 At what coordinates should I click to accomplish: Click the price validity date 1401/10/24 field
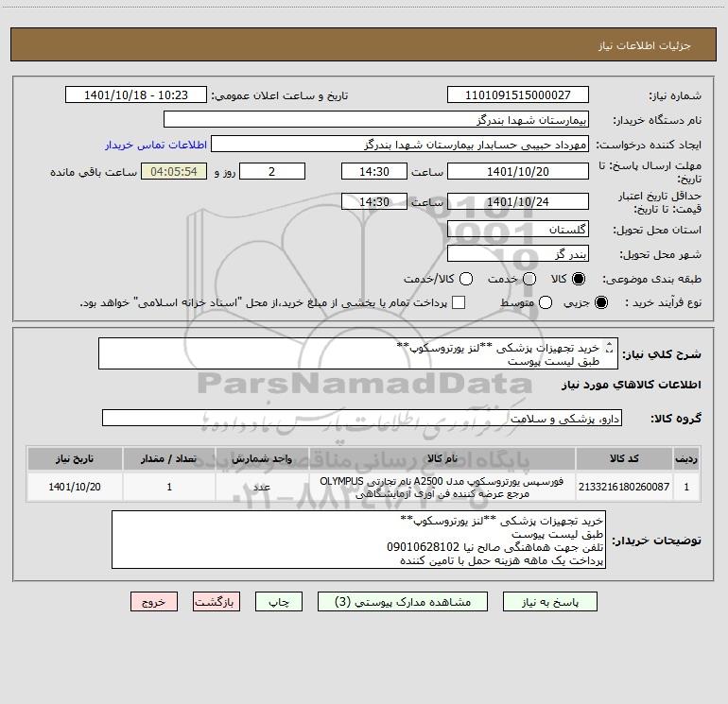point(518,201)
